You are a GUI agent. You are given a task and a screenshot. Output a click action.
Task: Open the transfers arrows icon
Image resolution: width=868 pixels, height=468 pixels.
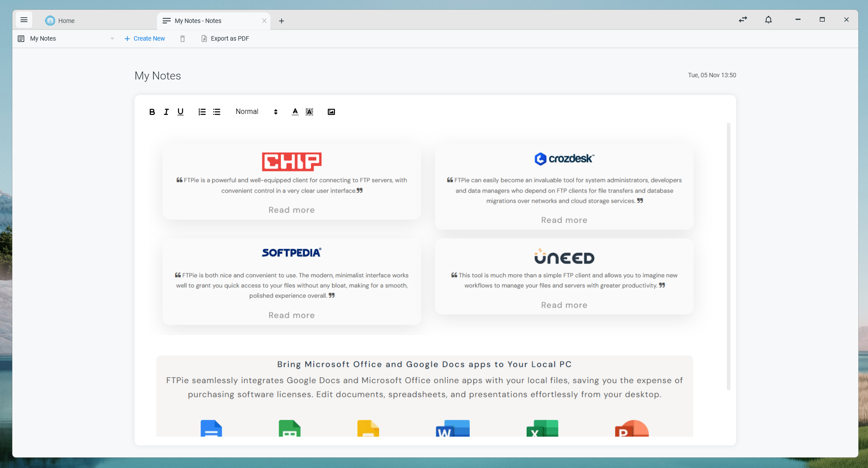click(743, 19)
